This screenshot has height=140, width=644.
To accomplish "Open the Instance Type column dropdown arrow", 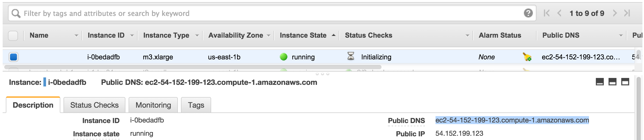I will pyautogui.click(x=197, y=36).
